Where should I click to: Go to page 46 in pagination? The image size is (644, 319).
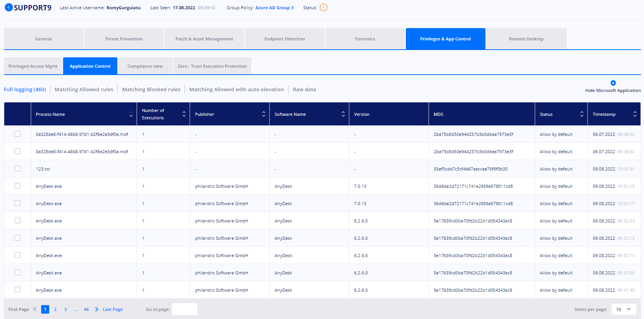pos(86,309)
